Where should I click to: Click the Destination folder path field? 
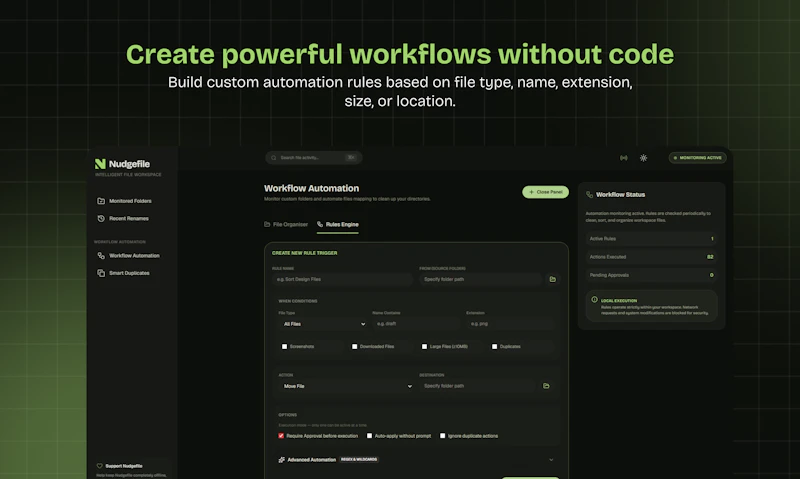tap(478, 386)
